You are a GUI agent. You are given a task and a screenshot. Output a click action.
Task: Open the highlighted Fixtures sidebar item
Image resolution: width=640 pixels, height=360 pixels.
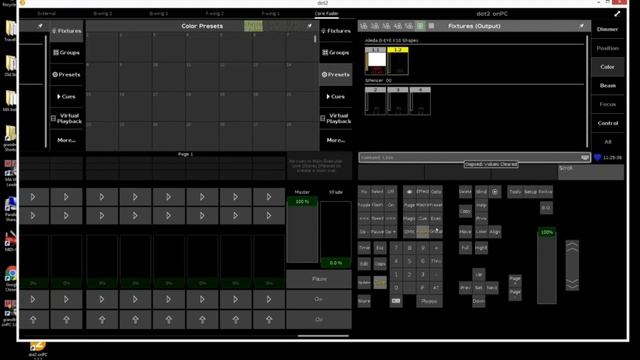point(67,31)
